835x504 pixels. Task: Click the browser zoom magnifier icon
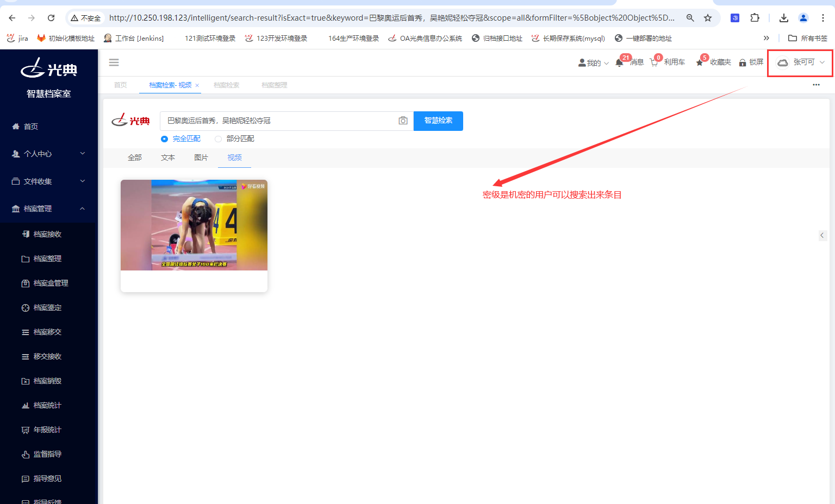pyautogui.click(x=690, y=18)
